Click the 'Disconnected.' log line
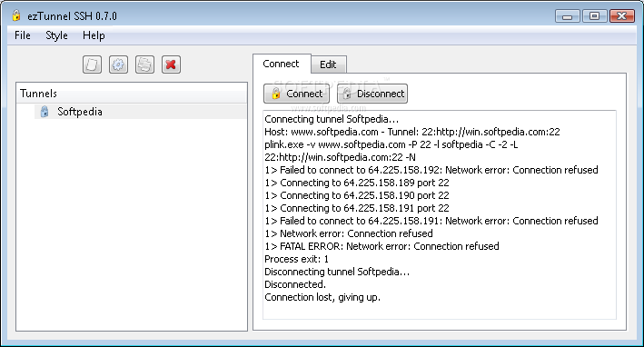The height and width of the screenshot is (347, 644). (x=295, y=284)
